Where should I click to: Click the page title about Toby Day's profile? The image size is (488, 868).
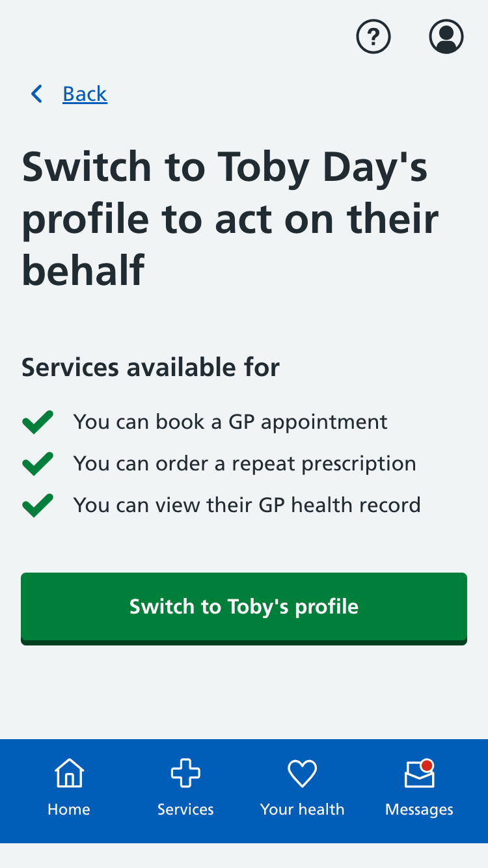click(x=229, y=218)
